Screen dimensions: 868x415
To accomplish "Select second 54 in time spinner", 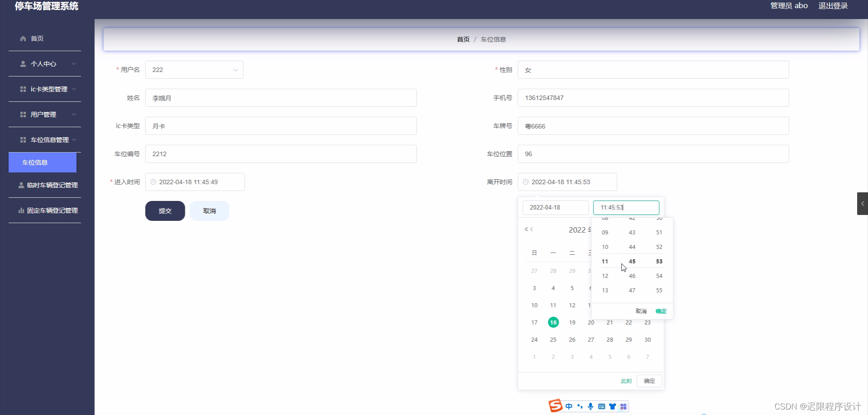I will (659, 276).
